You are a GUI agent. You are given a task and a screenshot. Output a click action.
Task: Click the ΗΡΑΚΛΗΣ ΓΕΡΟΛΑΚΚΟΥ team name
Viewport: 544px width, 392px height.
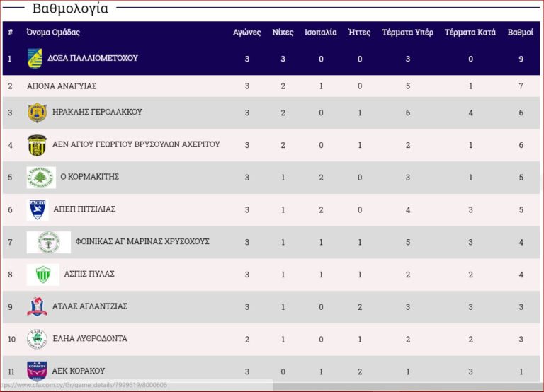(x=97, y=112)
